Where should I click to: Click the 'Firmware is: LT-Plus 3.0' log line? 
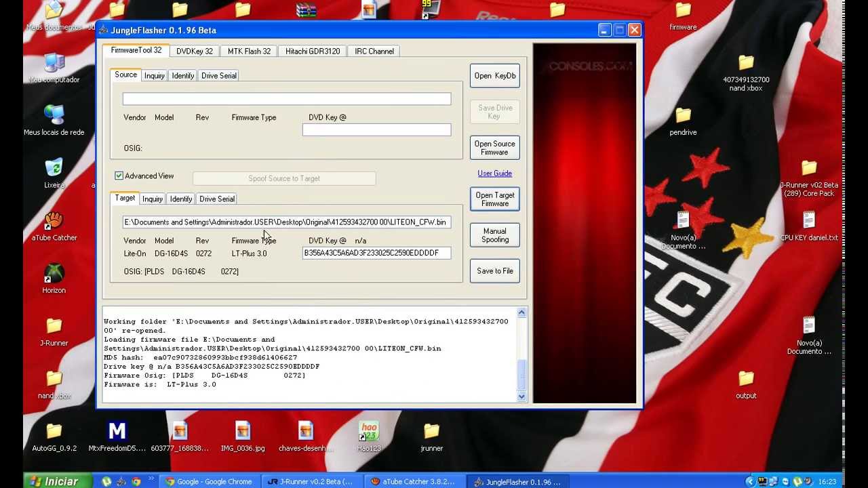(x=160, y=384)
